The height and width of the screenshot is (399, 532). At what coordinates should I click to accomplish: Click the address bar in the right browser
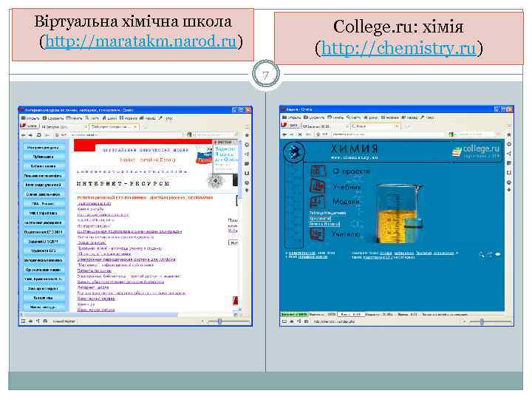[x=388, y=134]
